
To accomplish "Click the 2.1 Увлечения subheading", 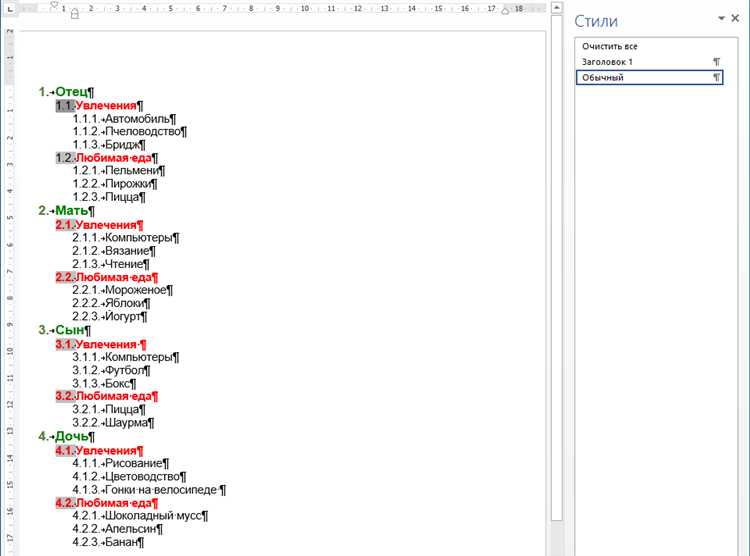I will click(x=99, y=225).
